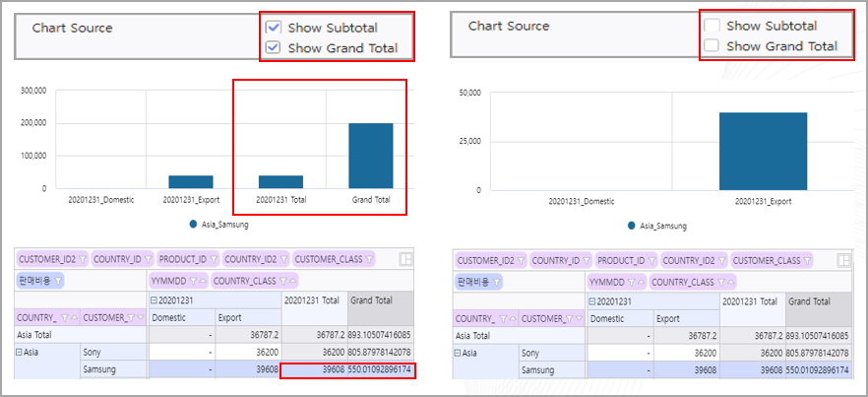
Task: Toggle CUSTOMER_ descending sort arrow, right grid
Action: point(579,319)
